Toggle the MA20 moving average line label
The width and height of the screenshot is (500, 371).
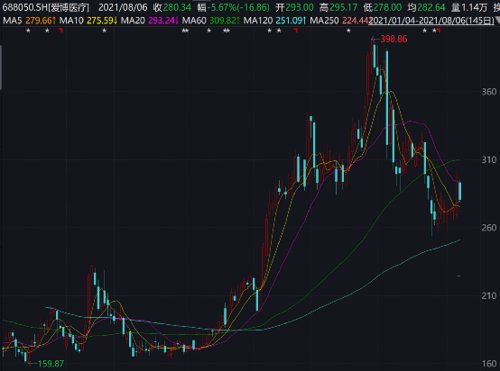[133, 21]
